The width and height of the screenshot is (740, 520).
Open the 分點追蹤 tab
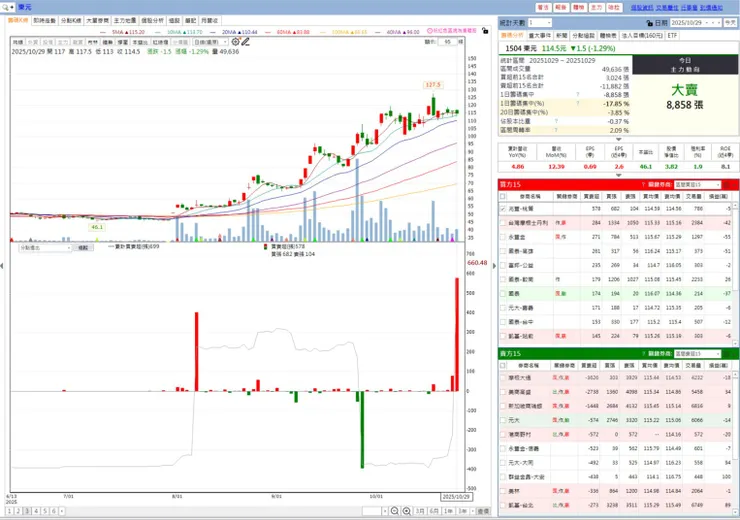pyautogui.click(x=583, y=35)
